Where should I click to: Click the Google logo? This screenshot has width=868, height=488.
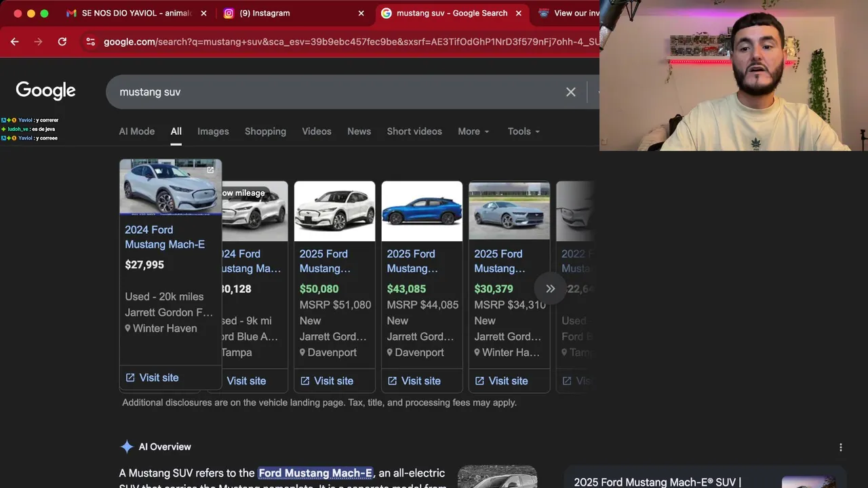tap(45, 91)
